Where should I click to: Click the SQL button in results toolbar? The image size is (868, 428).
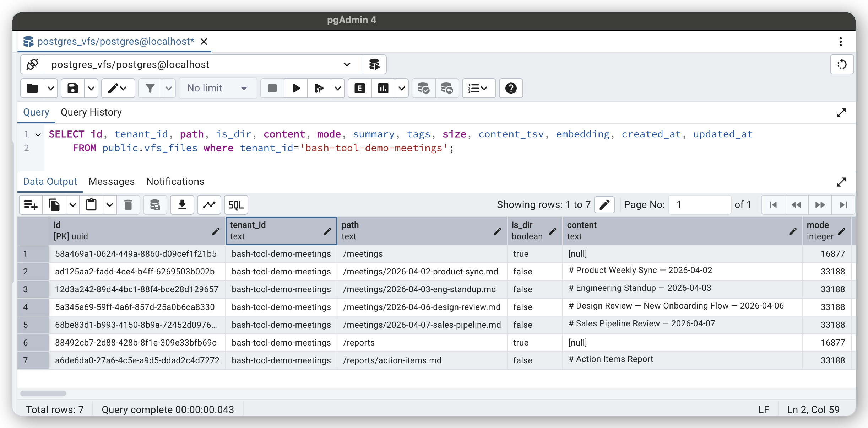[x=236, y=205]
